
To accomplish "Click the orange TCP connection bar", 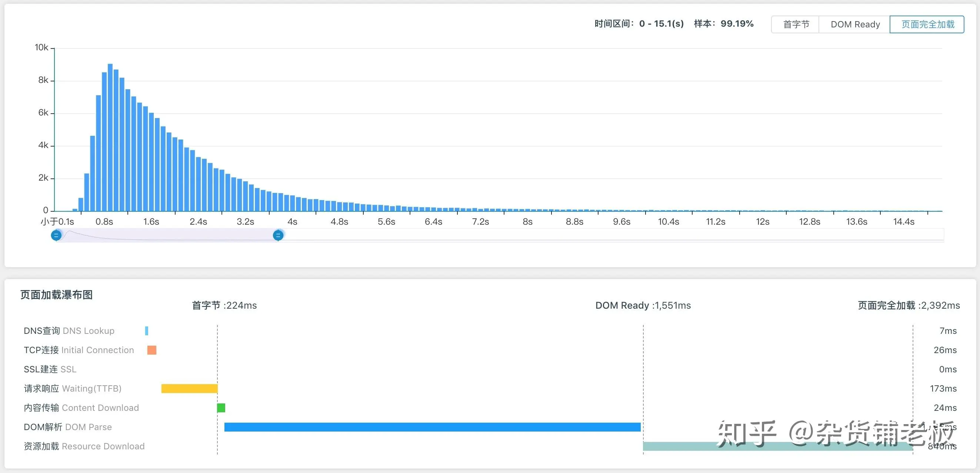I will (152, 350).
